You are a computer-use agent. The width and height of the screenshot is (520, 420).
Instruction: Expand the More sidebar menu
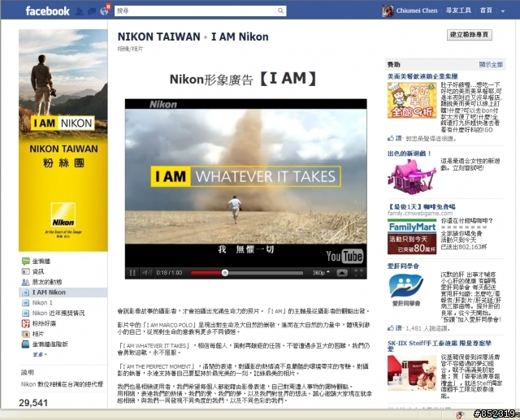40,355
